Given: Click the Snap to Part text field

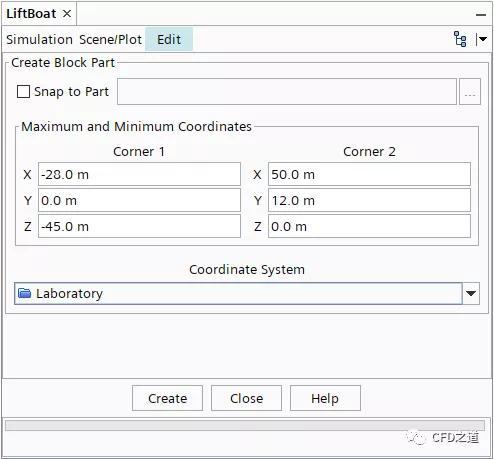Looking at the screenshot, I should click(287, 92).
